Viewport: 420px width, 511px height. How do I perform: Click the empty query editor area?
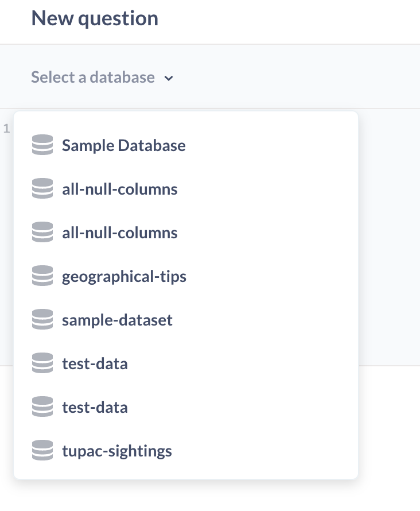point(390,230)
